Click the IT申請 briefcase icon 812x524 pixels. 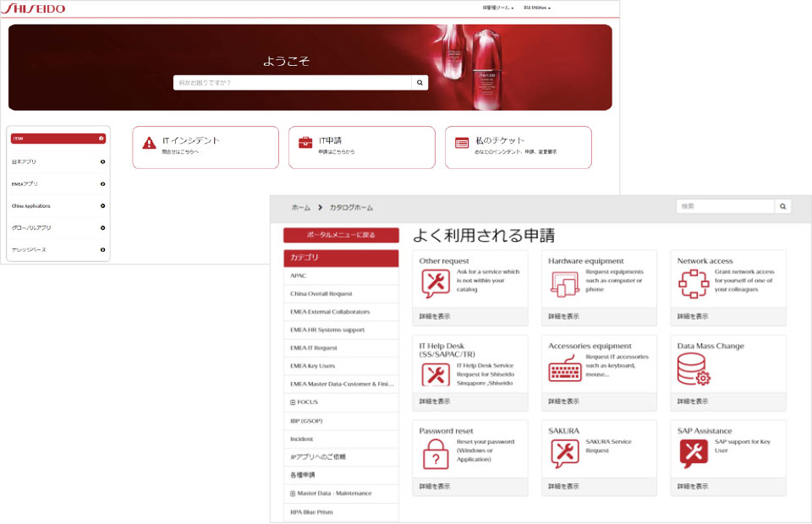pyautogui.click(x=305, y=143)
